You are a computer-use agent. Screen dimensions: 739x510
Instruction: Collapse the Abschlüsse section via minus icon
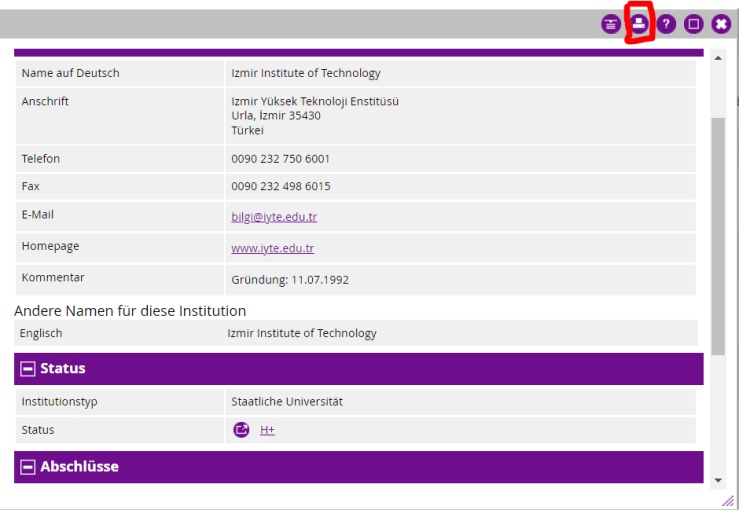pyautogui.click(x=28, y=467)
